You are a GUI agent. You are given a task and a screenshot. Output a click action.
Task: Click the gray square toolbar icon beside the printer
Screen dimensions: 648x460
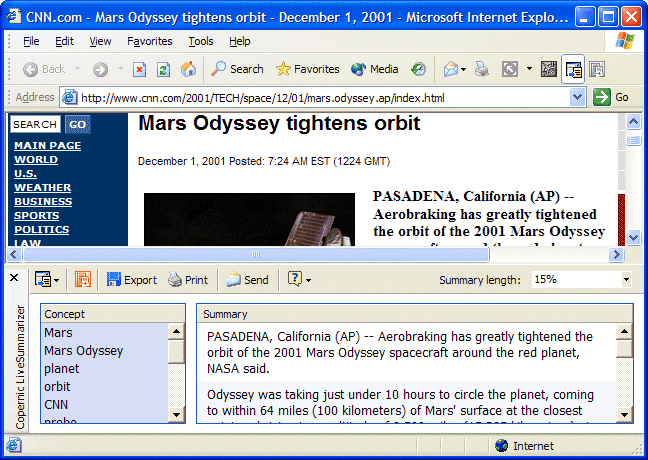510,69
